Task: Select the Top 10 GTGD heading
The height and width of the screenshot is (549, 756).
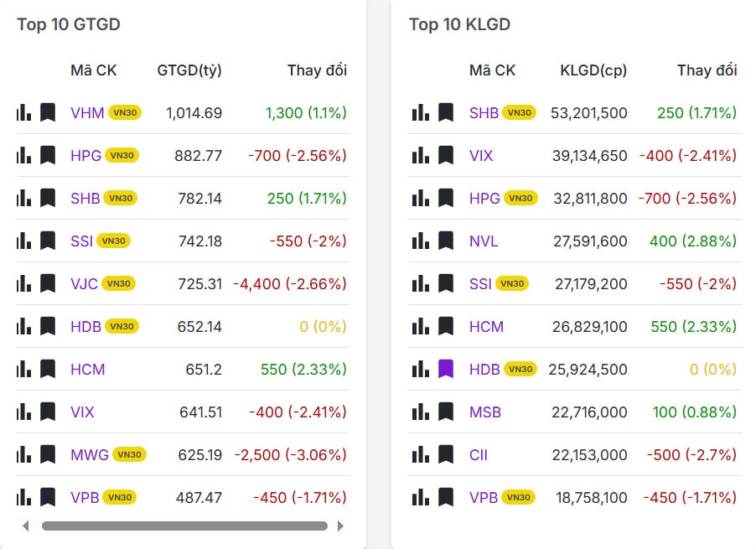Action: click(x=69, y=24)
